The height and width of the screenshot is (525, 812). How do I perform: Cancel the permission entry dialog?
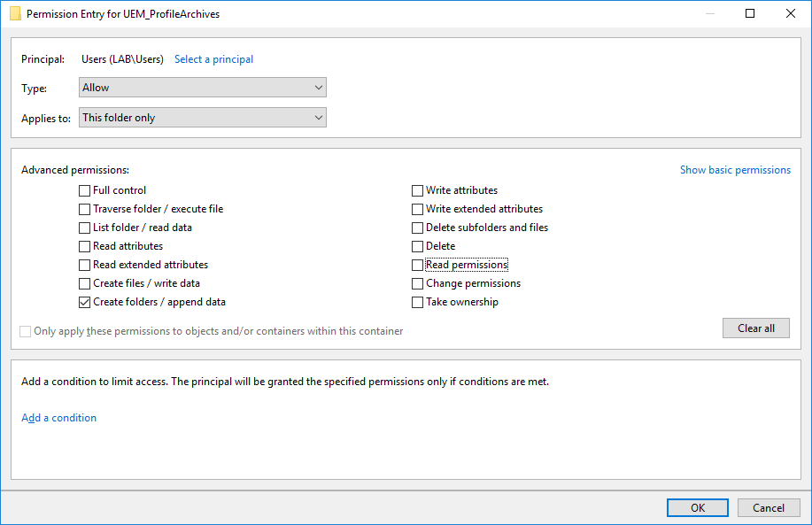(x=769, y=508)
